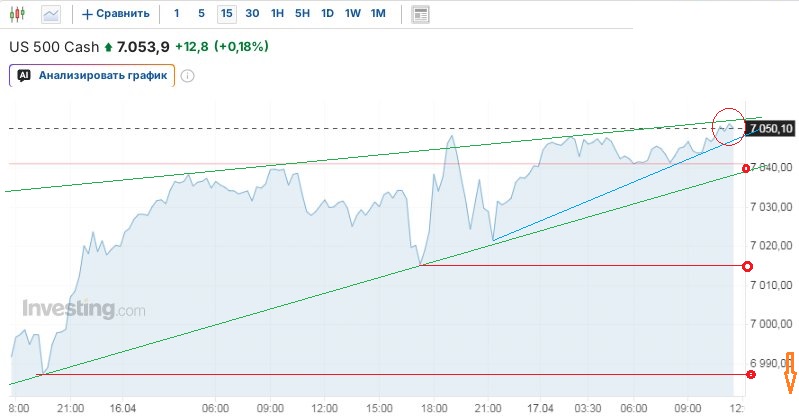
Task: Select the 1M interval
Action: click(377, 14)
